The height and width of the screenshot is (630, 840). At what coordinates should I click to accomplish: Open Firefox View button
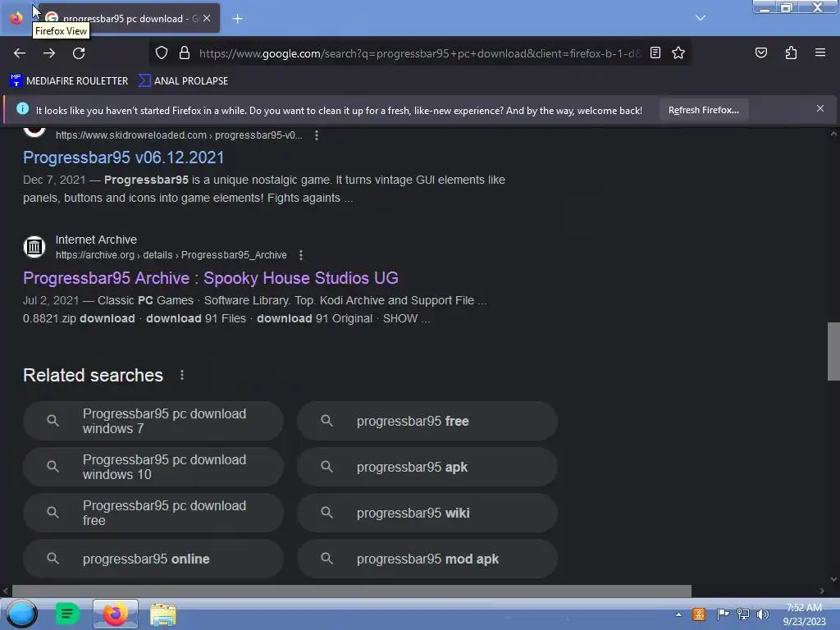(16, 18)
